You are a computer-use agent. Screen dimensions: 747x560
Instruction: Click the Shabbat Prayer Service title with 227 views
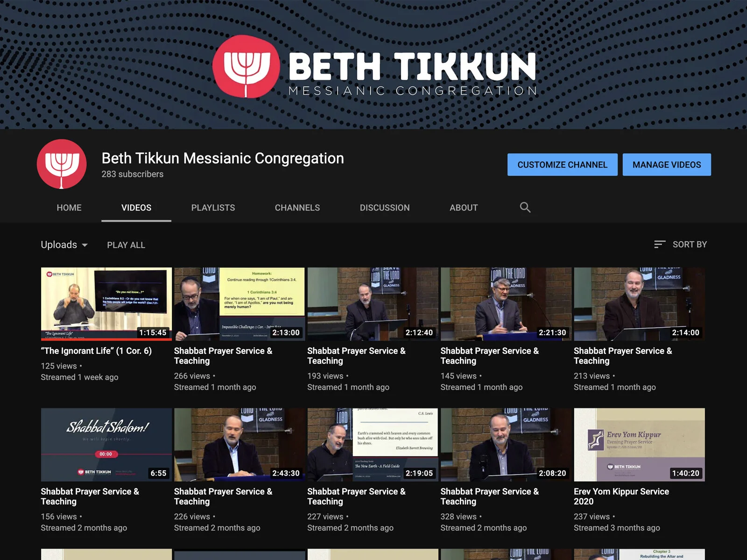pos(356,497)
